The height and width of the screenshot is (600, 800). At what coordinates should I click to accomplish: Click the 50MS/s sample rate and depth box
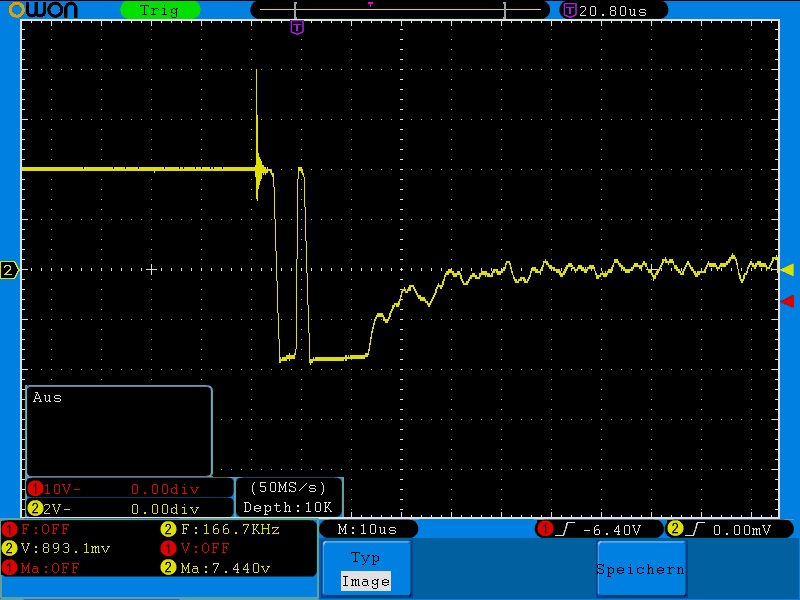click(x=289, y=497)
